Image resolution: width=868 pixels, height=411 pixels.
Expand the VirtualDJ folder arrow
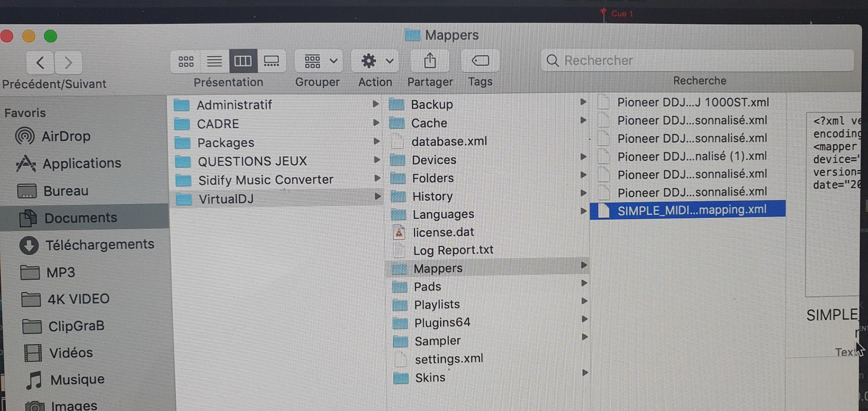pos(377,196)
